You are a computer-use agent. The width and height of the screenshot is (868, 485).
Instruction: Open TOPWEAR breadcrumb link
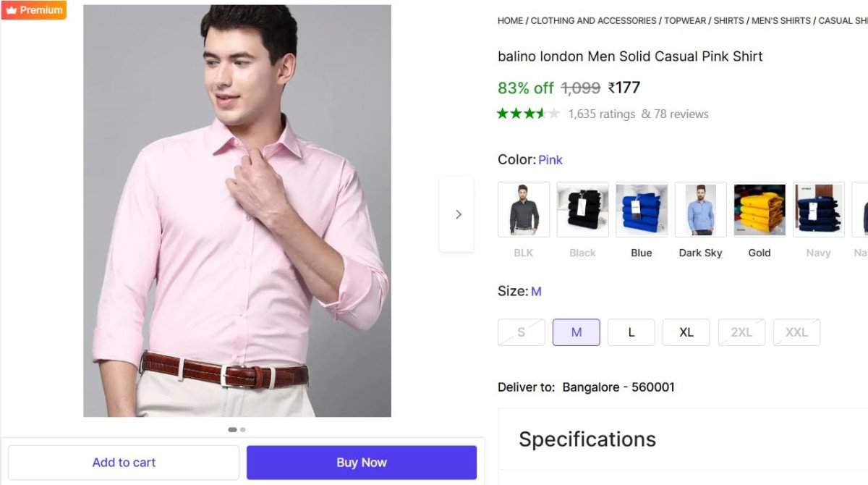[684, 21]
